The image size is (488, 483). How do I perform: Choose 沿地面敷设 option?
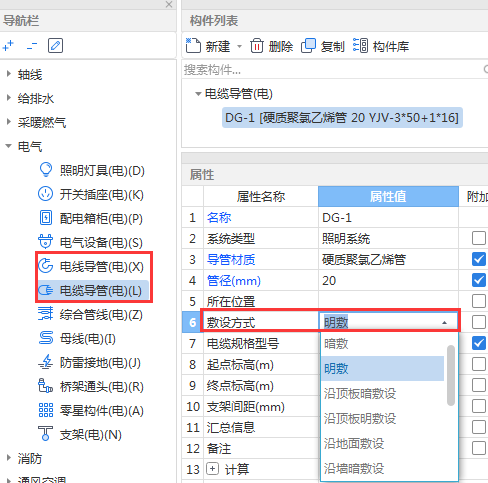382,443
